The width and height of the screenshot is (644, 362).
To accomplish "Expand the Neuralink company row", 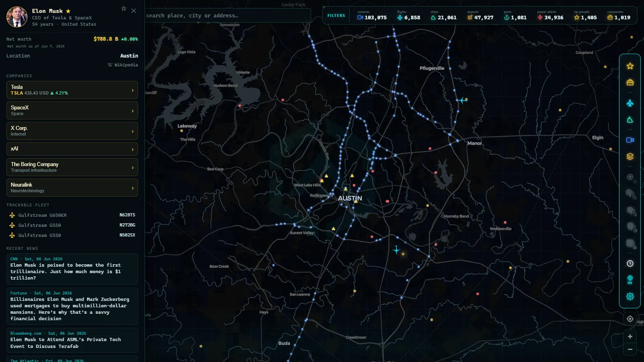I will click(x=72, y=188).
